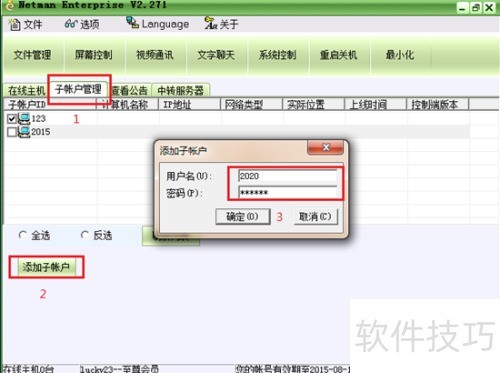The width and height of the screenshot is (500, 373).
Task: Switch to the 在线主机 tab
Action: coord(26,90)
